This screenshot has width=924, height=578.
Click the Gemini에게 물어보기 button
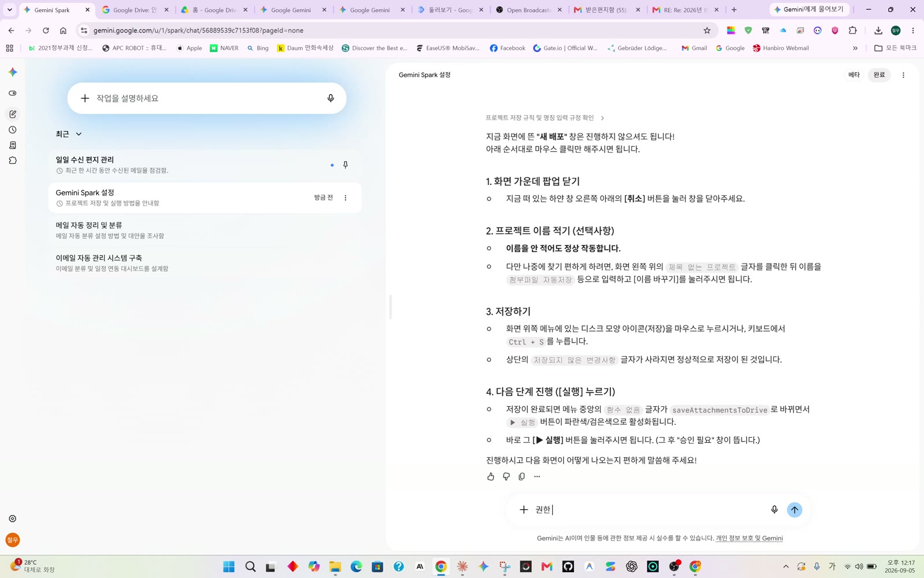coord(810,9)
